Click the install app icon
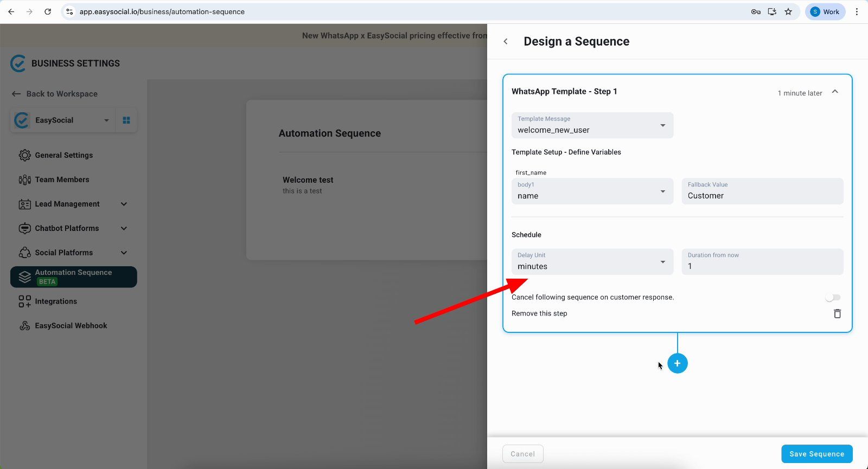Viewport: 868px width, 469px height. [772, 11]
